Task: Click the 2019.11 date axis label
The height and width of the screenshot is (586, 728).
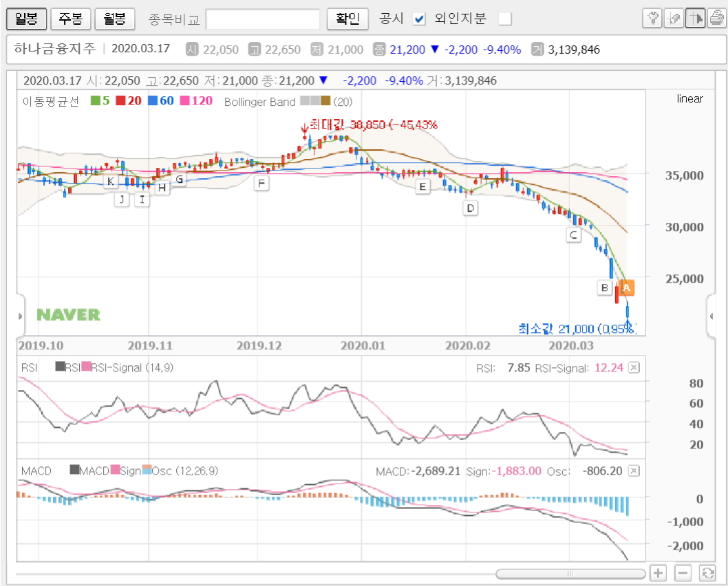Action: click(x=150, y=346)
